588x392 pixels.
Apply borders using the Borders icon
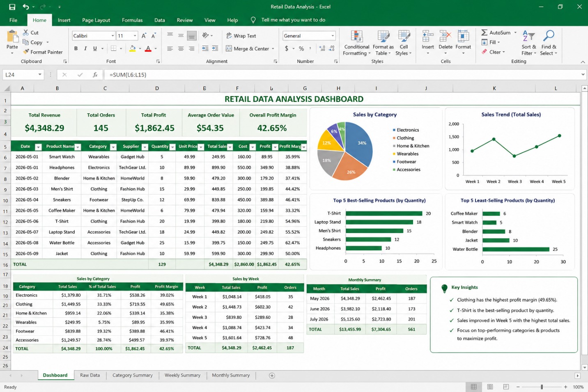click(114, 48)
